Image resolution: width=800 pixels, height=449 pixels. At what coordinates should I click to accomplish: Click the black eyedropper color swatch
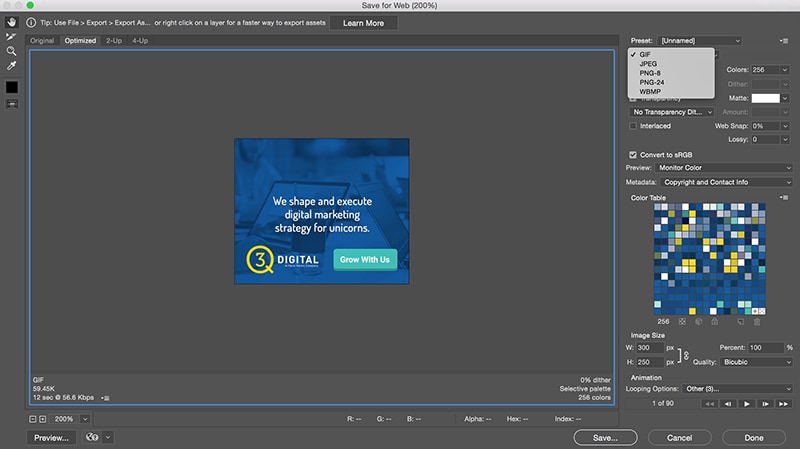(12, 87)
